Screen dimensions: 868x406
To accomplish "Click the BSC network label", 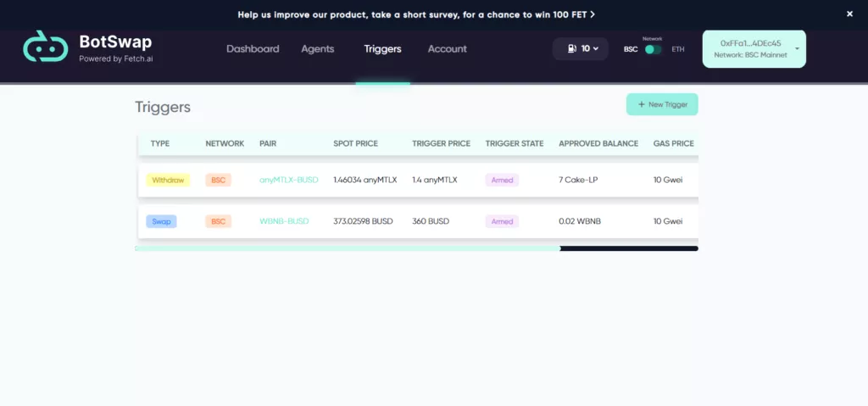I will click(631, 49).
